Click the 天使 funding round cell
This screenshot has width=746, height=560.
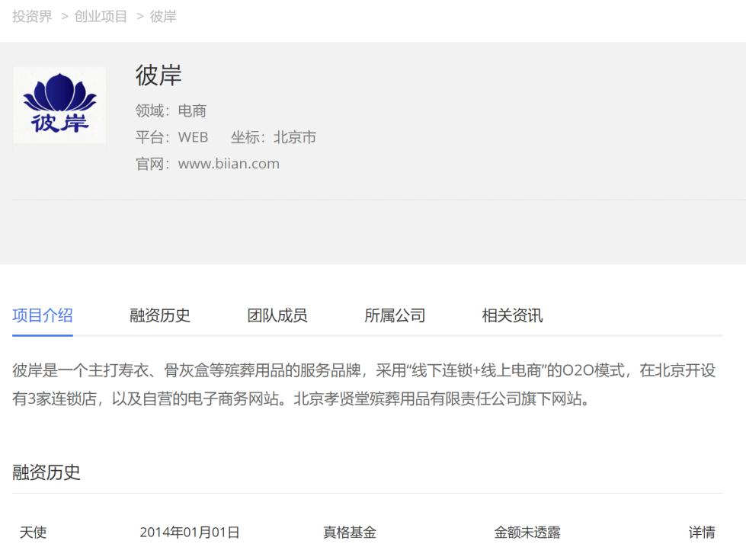(x=33, y=532)
